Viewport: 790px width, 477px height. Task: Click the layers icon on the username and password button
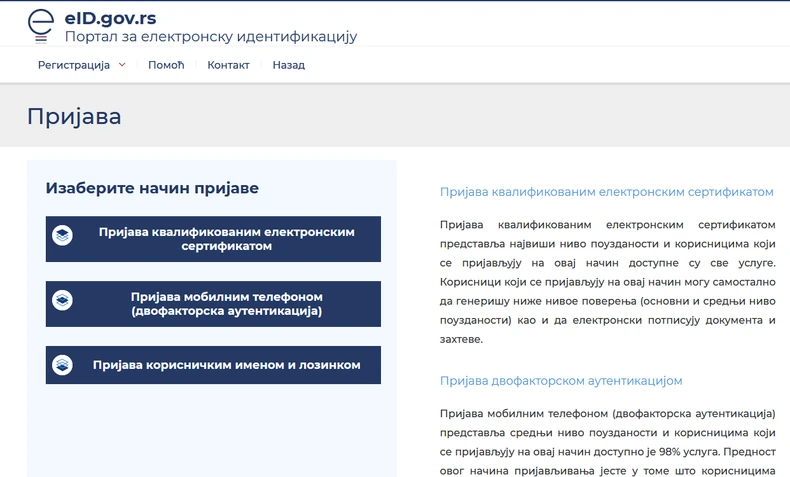(x=62, y=365)
